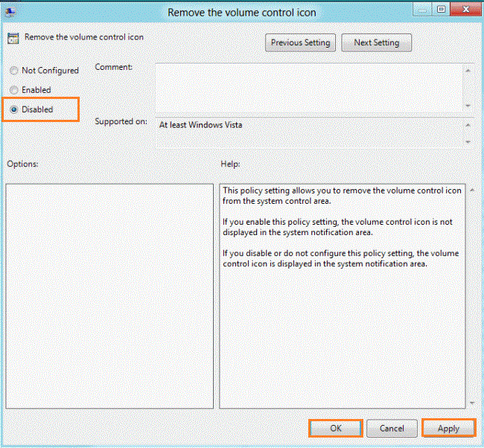
Task: Click Comment box scroll down arrow
Action: tap(468, 106)
